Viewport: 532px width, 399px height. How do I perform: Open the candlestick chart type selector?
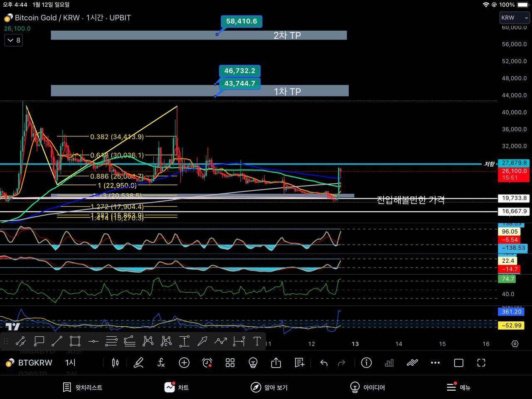(115, 363)
